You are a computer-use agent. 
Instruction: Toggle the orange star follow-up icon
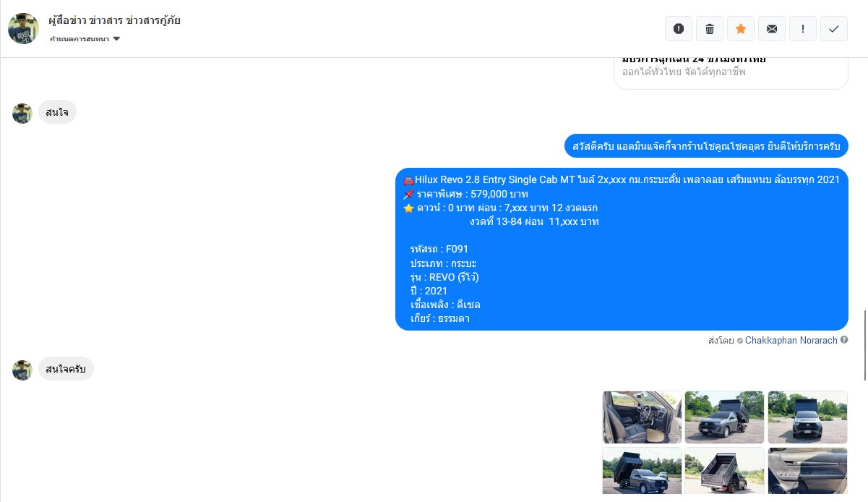[741, 29]
